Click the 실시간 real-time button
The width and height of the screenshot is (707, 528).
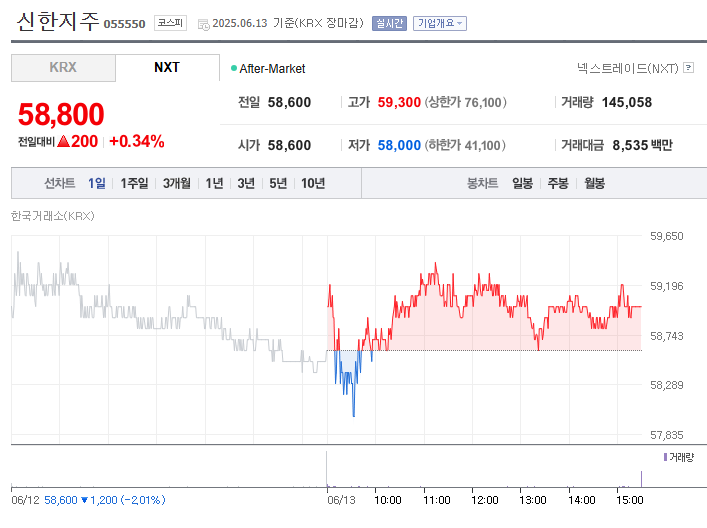389,23
